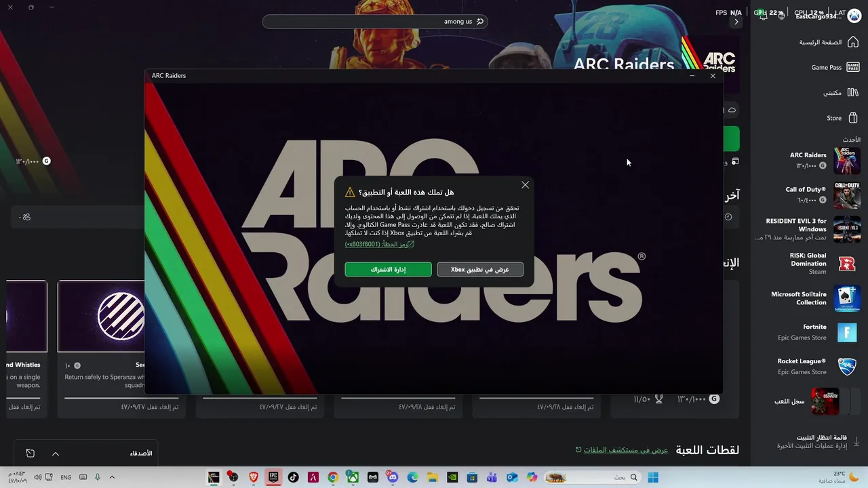Switch the ENG input language indicator
Viewport: 868px width, 488px height.
click(x=66, y=477)
